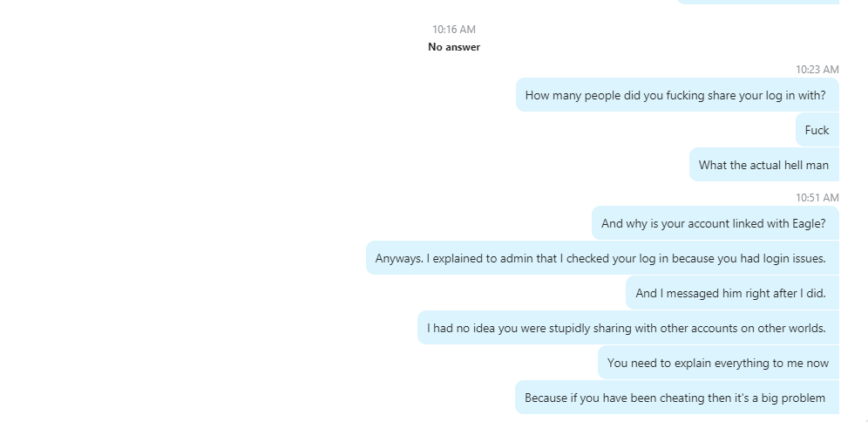
Task: Click the words 'other worlds.' in the message
Action: pyautogui.click(x=791, y=328)
